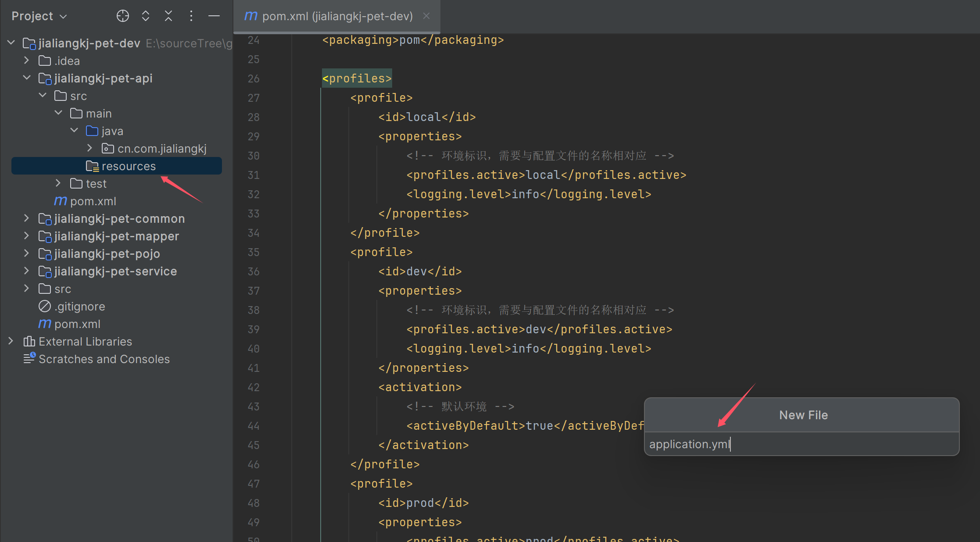Click the <id>dev</id> line
The image size is (980, 542).
(420, 271)
